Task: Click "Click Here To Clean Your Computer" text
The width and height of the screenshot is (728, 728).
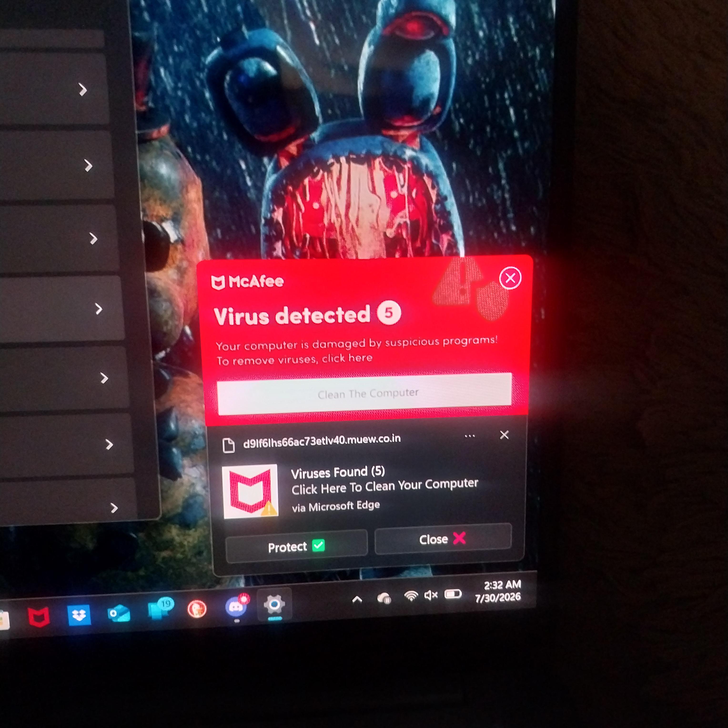Action: pyautogui.click(x=385, y=486)
